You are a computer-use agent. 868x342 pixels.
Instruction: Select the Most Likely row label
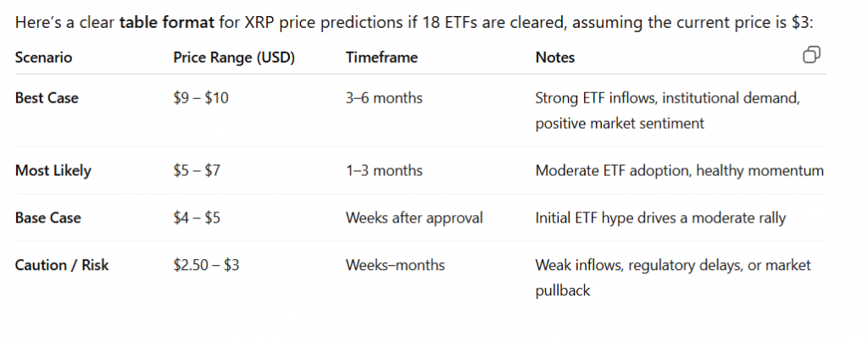point(53,171)
